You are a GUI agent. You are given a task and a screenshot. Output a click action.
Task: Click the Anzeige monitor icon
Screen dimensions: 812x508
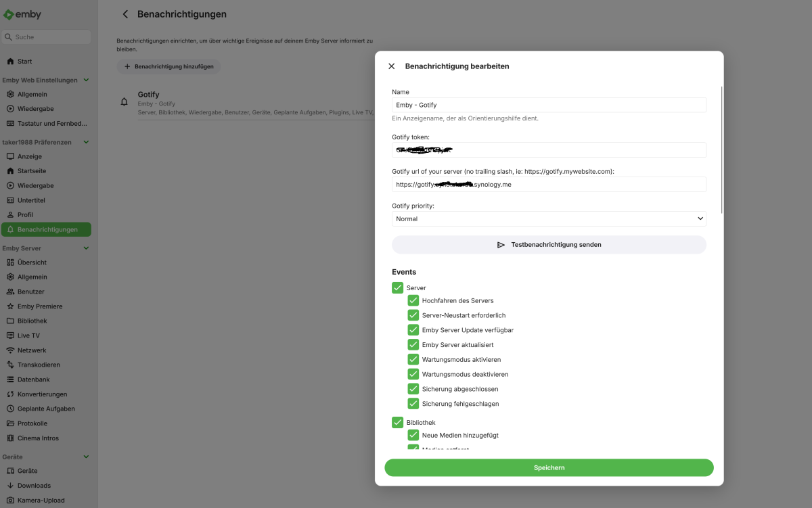pos(10,157)
